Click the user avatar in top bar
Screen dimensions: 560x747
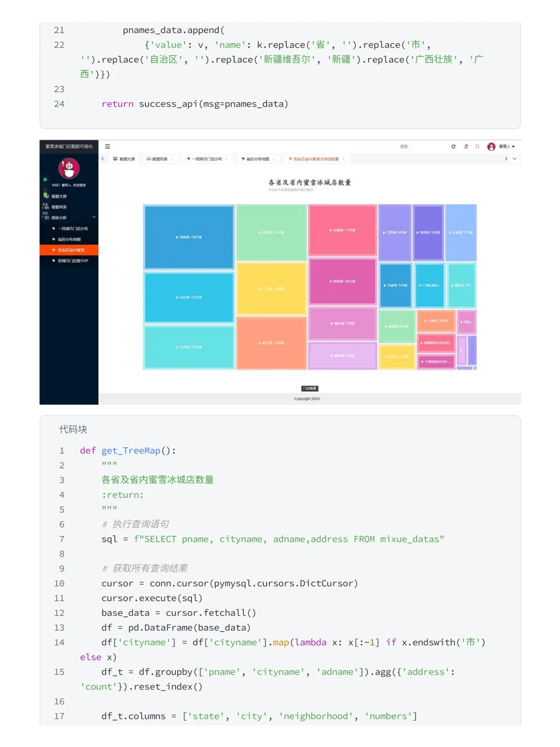point(491,147)
